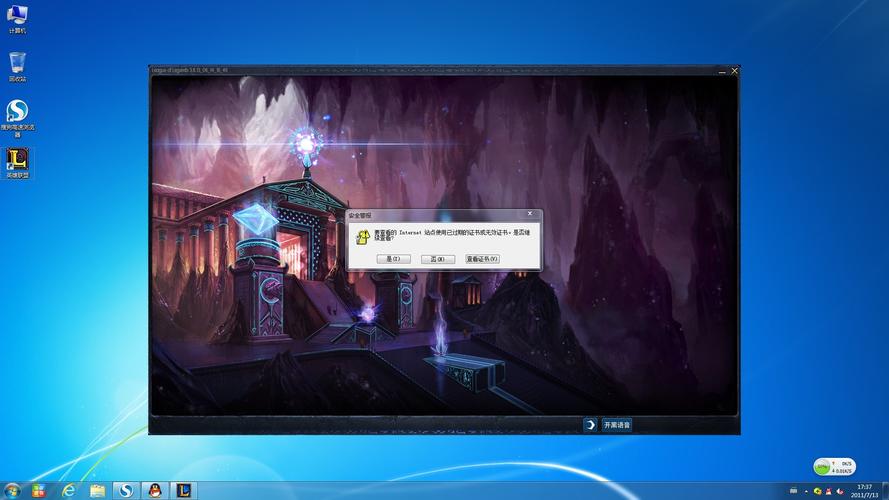889x500 pixels.
Task: Launch 搜狗高速浏览器 from the desktop
Action: 17,112
